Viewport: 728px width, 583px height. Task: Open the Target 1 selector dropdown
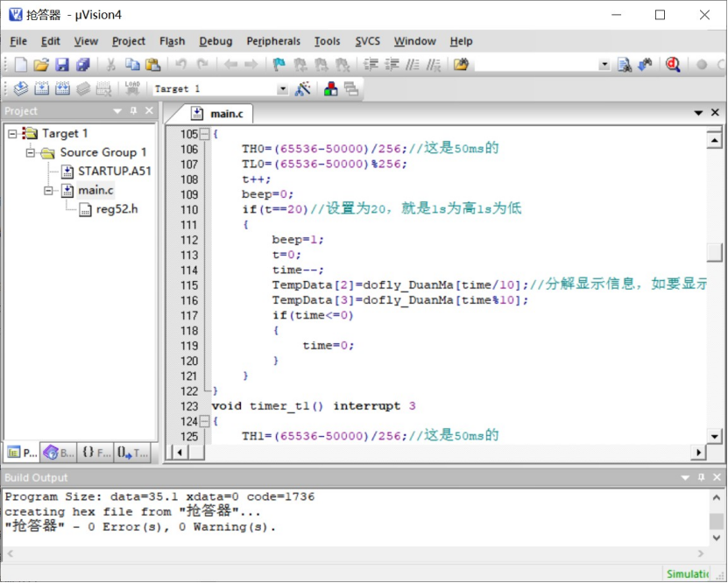[x=283, y=88]
